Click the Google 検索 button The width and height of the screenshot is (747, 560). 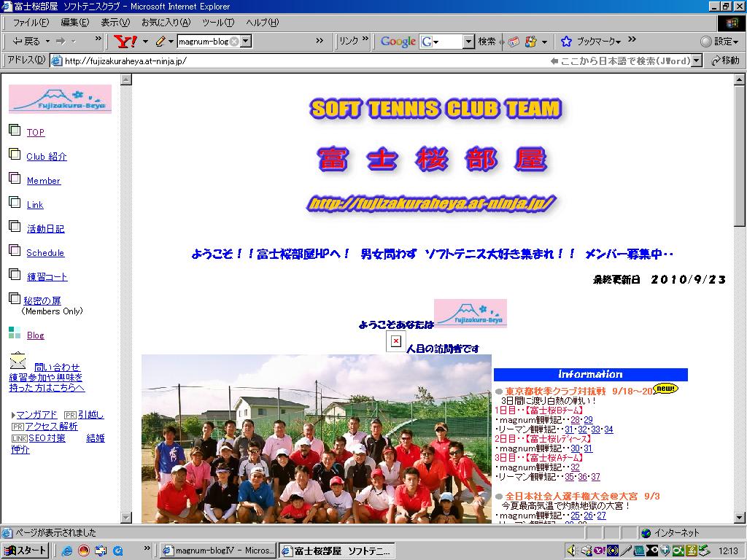point(487,42)
